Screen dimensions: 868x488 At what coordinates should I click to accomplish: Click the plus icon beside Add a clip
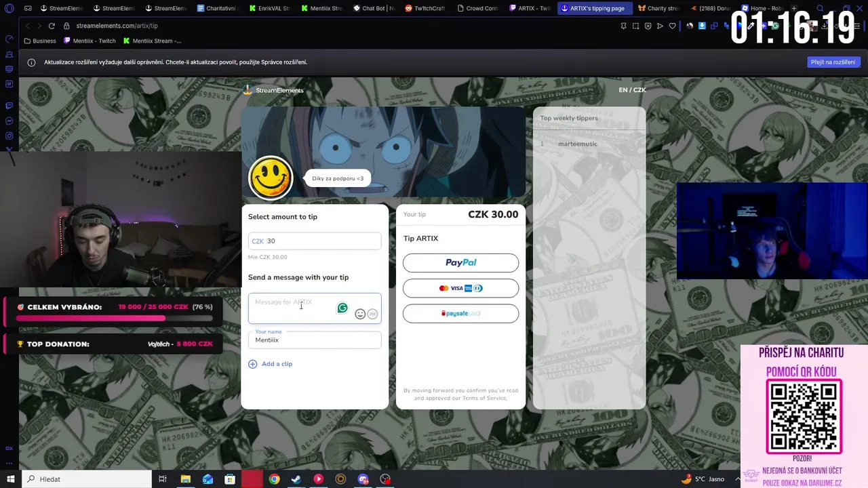253,364
